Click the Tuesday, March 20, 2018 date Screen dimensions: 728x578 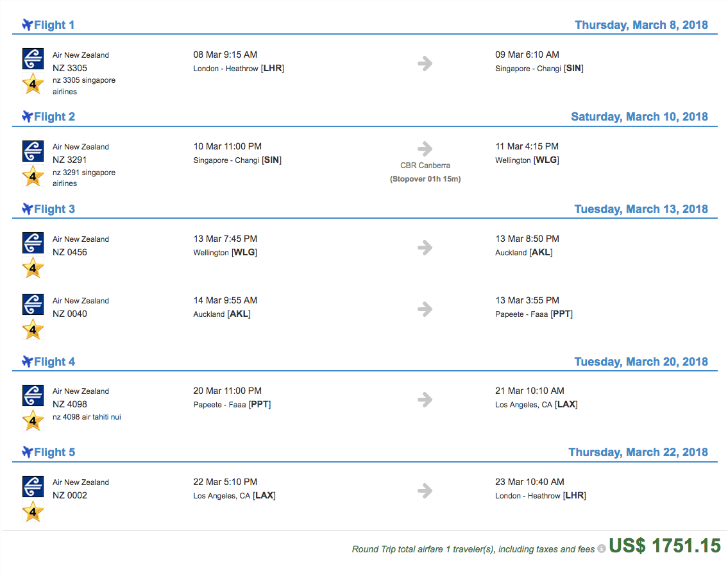(x=641, y=362)
